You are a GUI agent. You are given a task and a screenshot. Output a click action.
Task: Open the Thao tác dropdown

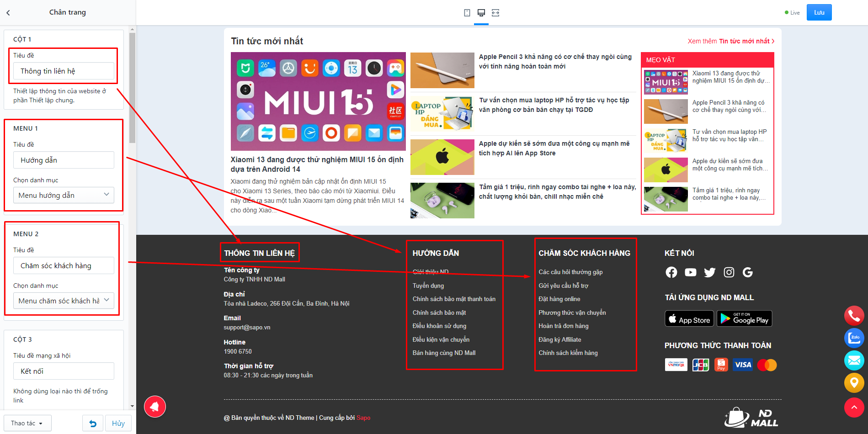click(27, 423)
